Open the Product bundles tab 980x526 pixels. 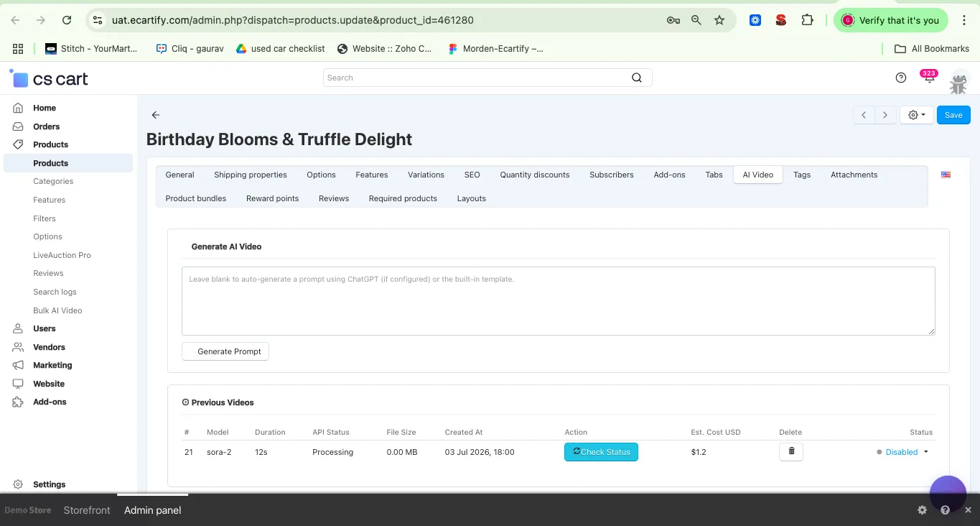[196, 198]
